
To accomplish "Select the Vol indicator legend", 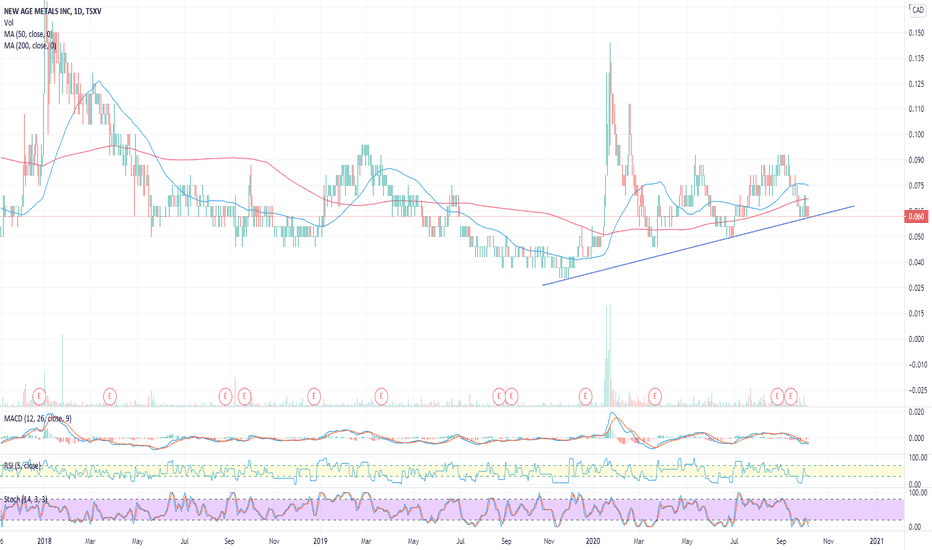I will click(8, 23).
